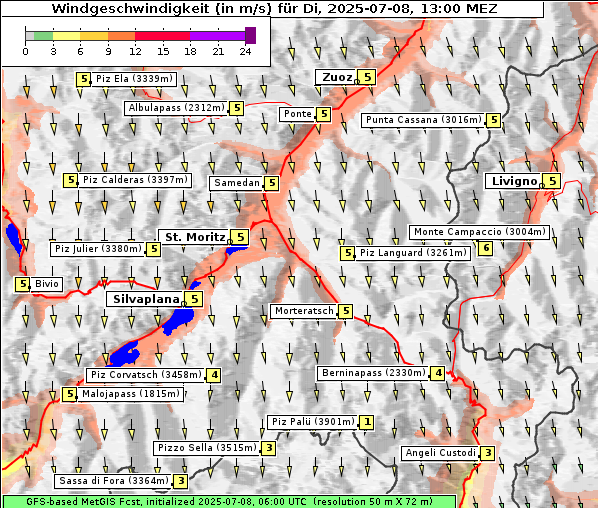
Task: Click the wind value badge left of Bivio
Action: [x=23, y=284]
